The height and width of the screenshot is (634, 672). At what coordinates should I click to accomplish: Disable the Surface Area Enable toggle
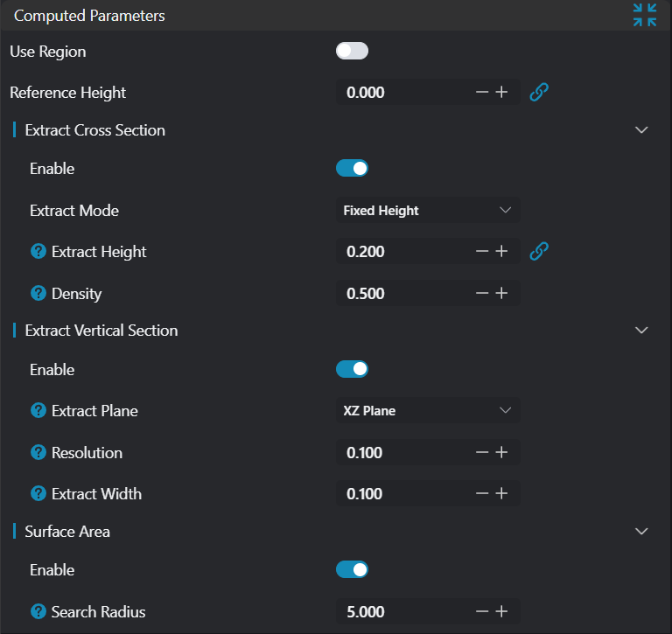tap(352, 570)
